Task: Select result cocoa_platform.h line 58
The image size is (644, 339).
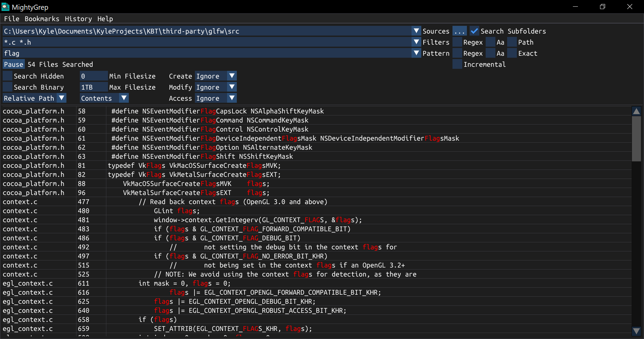Action: 316,111
